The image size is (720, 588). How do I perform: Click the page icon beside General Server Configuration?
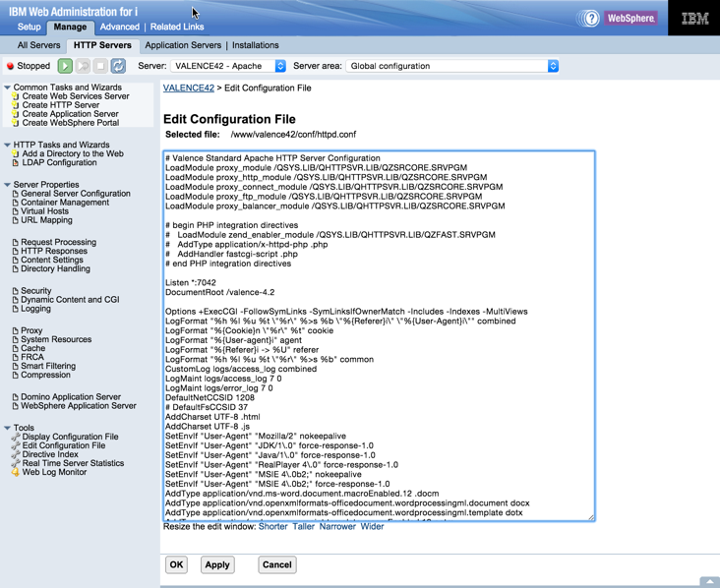tap(15, 194)
